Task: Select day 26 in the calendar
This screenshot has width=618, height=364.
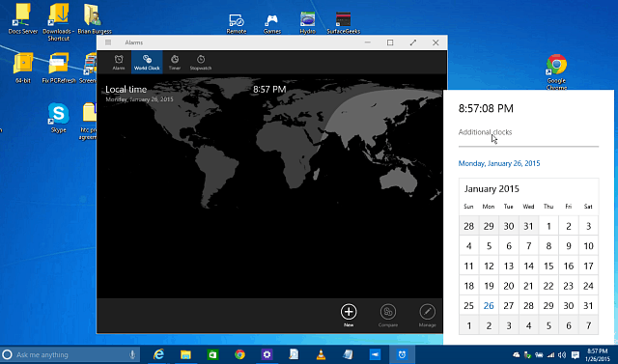Action: [489, 306]
